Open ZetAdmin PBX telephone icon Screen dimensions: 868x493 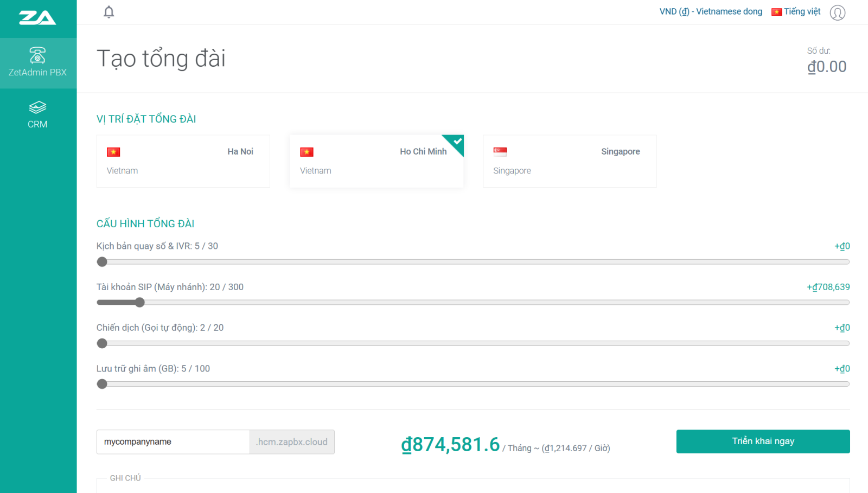coord(37,55)
